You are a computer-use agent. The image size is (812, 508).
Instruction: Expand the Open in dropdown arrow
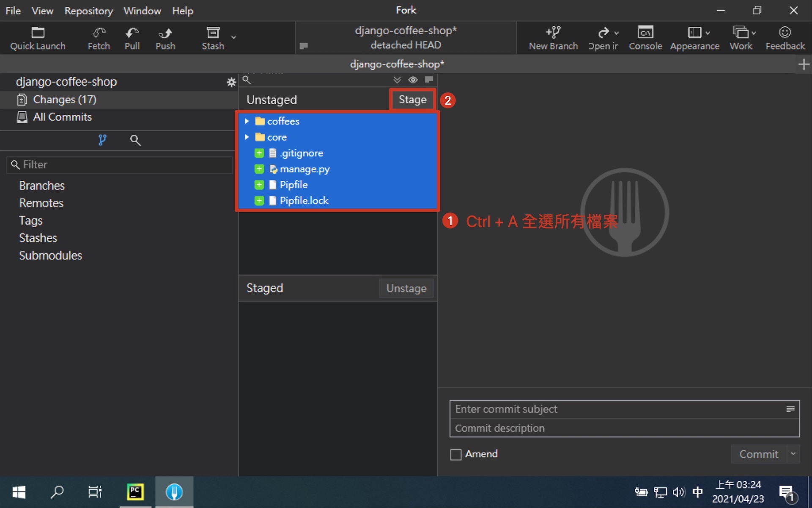[x=617, y=33]
